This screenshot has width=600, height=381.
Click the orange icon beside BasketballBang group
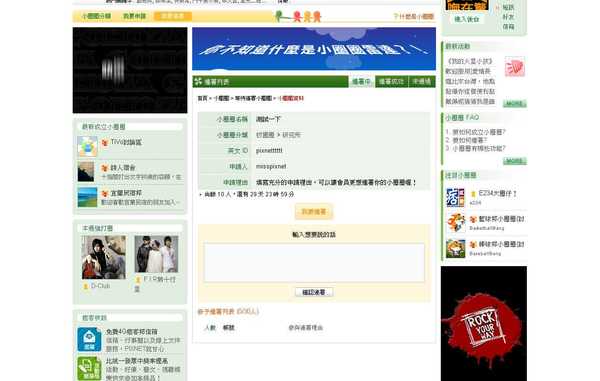click(x=473, y=219)
